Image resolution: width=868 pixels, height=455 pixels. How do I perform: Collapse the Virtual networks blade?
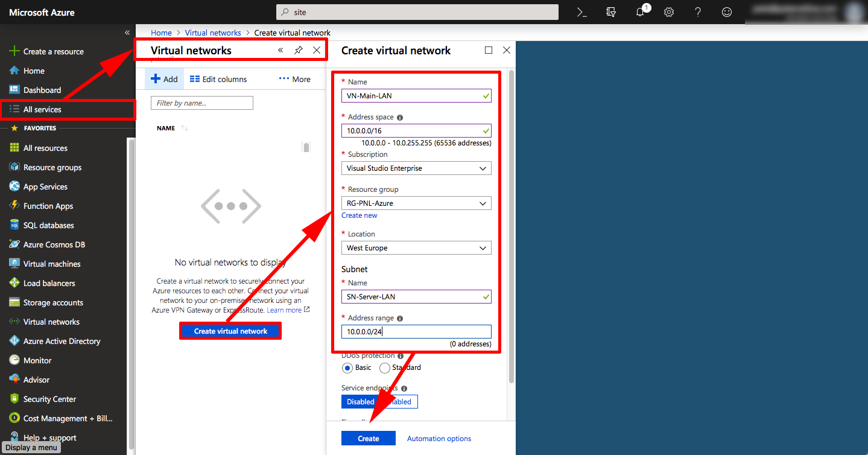pos(280,51)
